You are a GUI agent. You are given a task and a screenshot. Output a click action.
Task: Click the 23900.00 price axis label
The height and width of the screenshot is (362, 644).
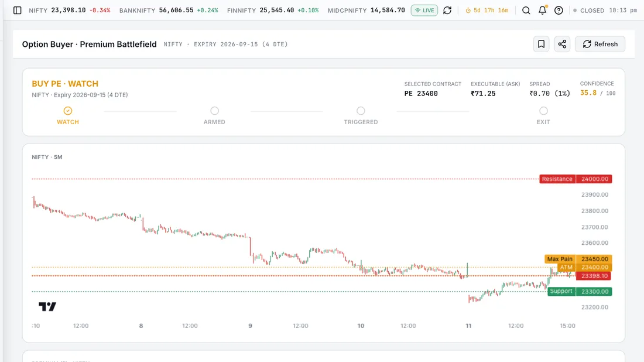point(595,194)
